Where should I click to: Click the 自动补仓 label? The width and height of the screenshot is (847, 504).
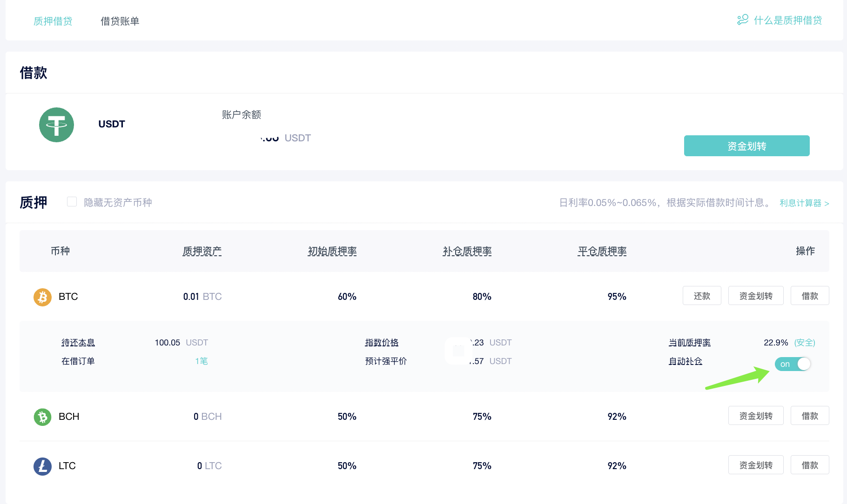coord(686,361)
